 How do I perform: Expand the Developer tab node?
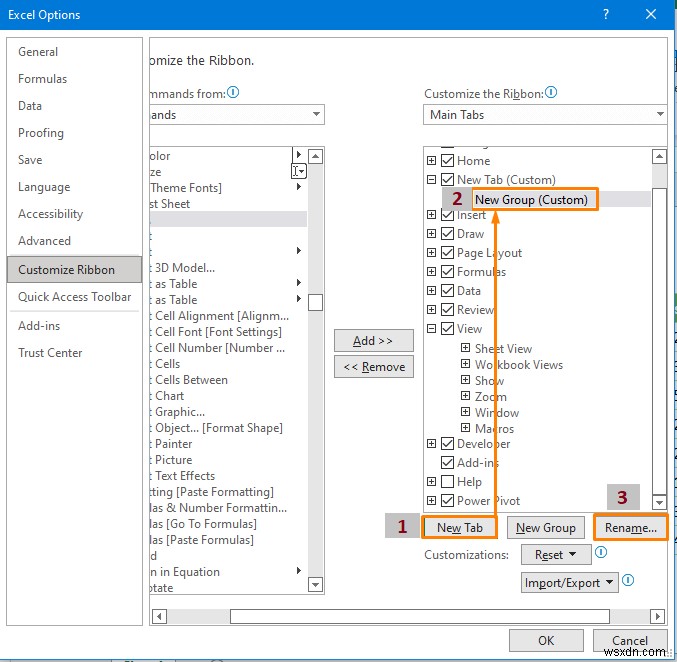(x=431, y=443)
